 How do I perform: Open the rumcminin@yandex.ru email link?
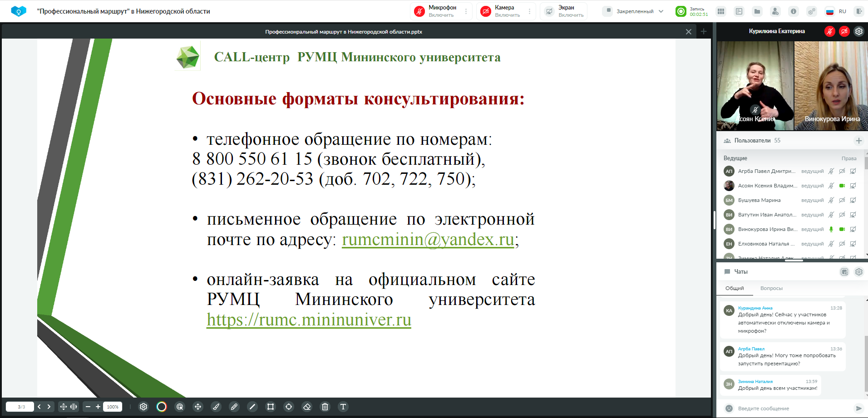coord(428,240)
